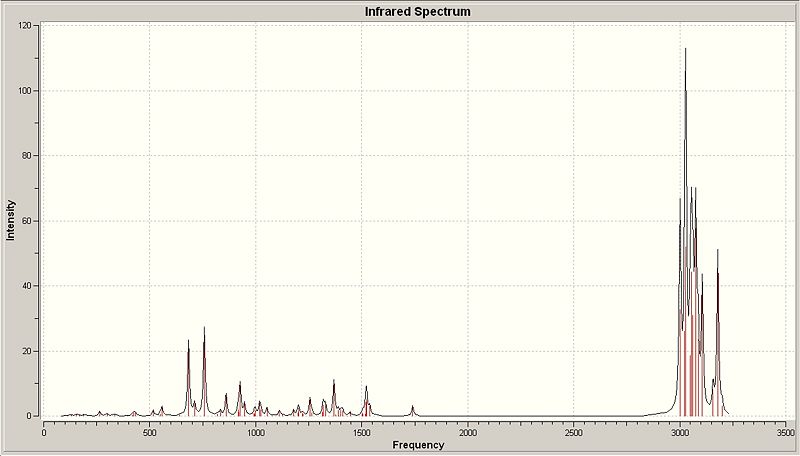This screenshot has width=800, height=456.
Task: Click the 1000 tick on Frequency axis
Action: tap(256, 433)
